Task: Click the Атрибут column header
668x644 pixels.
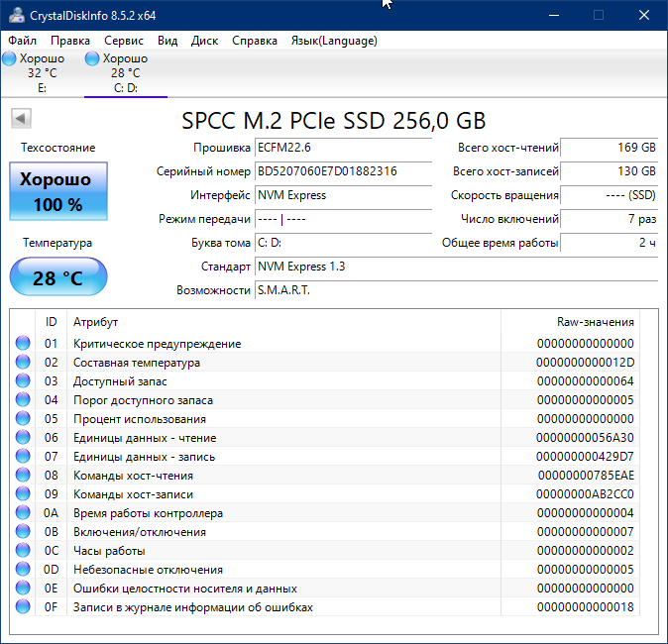Action: click(x=283, y=322)
